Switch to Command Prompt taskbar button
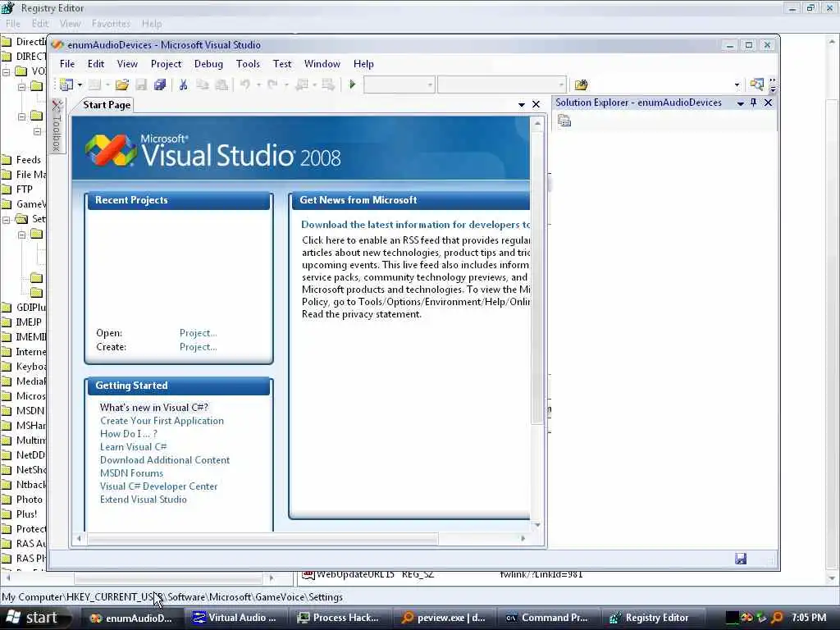This screenshot has height=630, width=840. tap(547, 618)
